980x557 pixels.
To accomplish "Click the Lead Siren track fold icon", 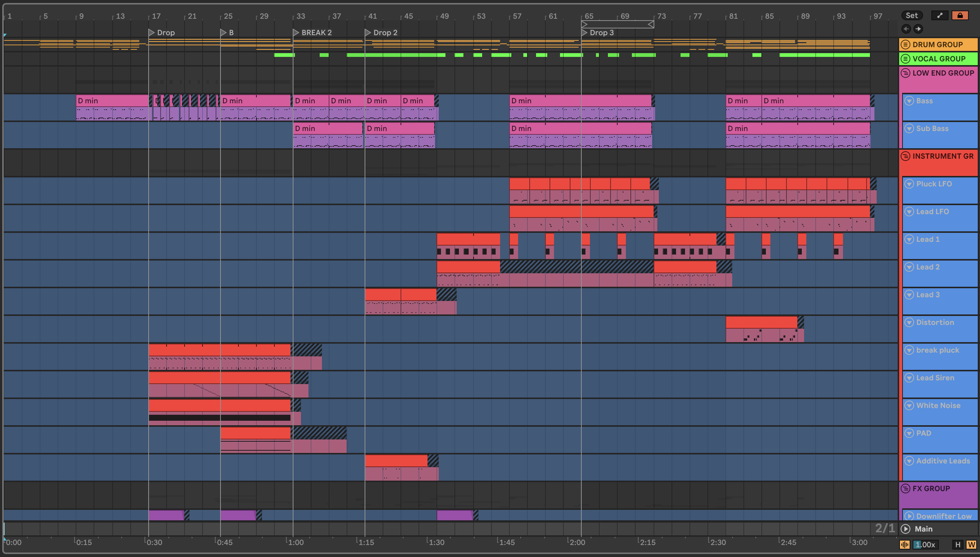I will point(909,378).
